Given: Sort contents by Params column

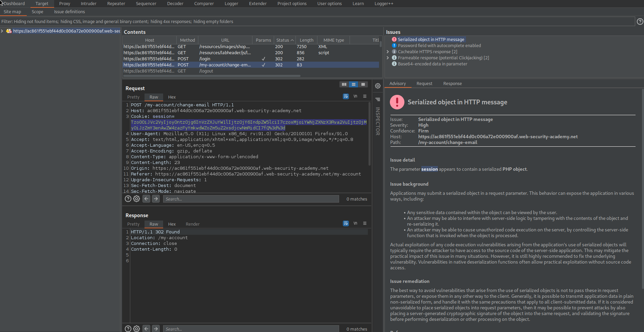Looking at the screenshot, I should click(x=263, y=40).
